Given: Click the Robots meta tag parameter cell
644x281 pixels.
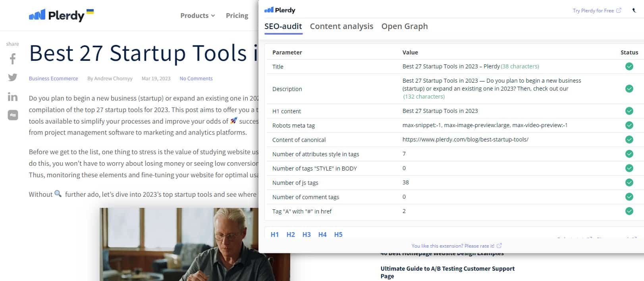Looking at the screenshot, I should click(293, 126).
